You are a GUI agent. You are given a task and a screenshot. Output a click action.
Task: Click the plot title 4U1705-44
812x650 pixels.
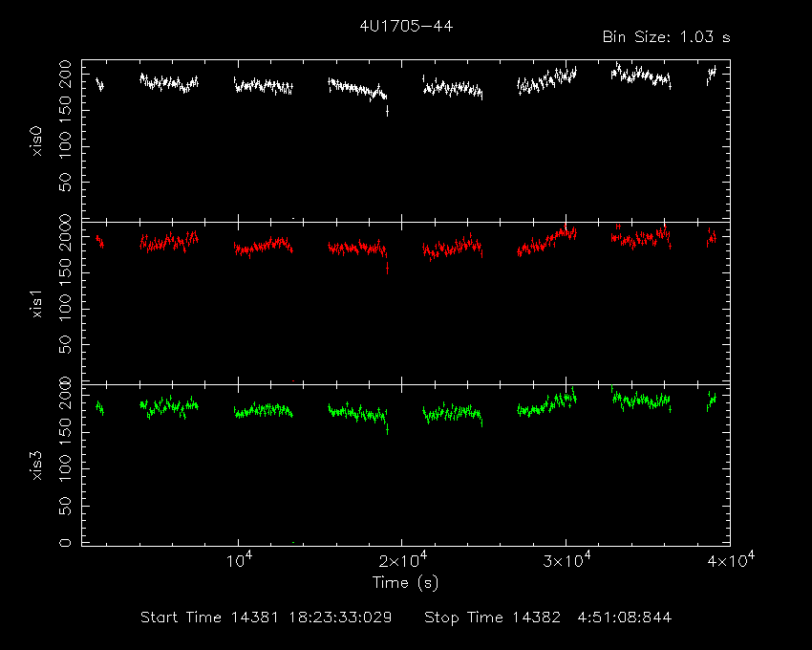[406, 26]
